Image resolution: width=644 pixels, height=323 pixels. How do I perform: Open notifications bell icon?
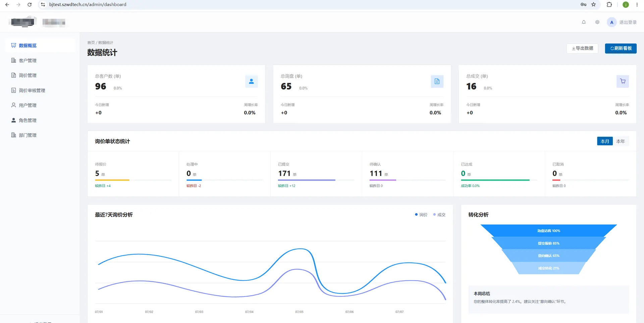pyautogui.click(x=584, y=22)
